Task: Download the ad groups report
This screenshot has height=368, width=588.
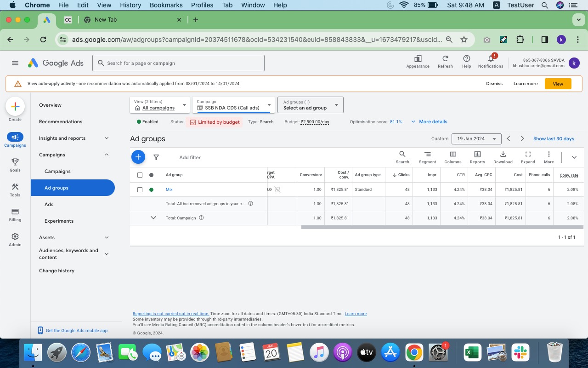Action: [x=503, y=157]
